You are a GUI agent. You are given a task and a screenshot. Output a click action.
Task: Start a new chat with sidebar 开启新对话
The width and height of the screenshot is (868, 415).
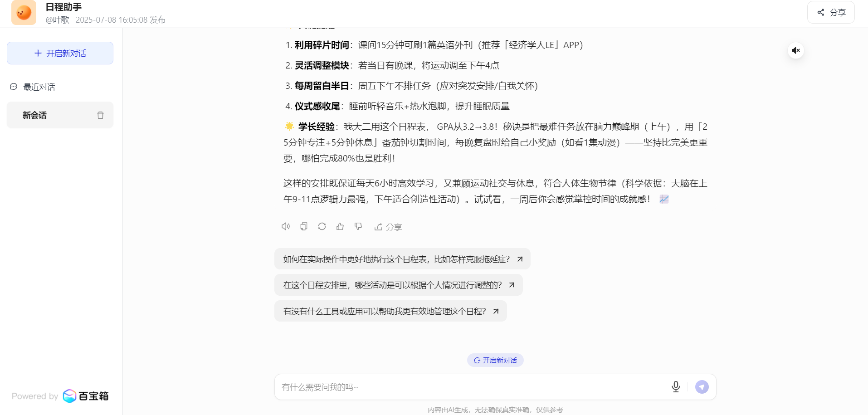(x=60, y=53)
